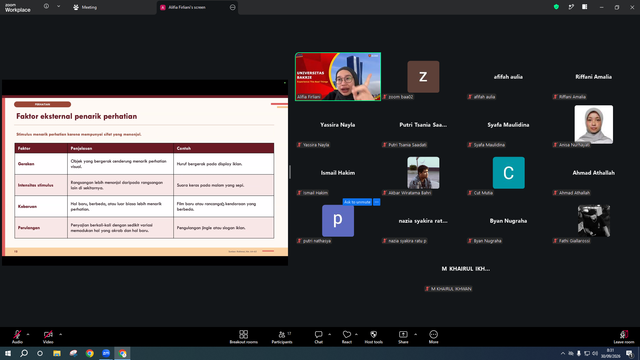Unmute the Audio microphone
640x360 pixels.
pos(17,337)
